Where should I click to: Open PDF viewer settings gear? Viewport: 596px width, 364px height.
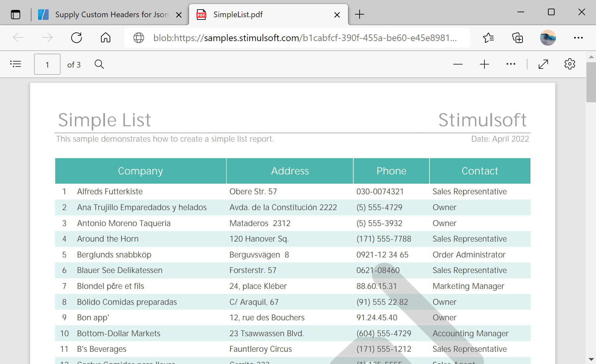coord(570,64)
